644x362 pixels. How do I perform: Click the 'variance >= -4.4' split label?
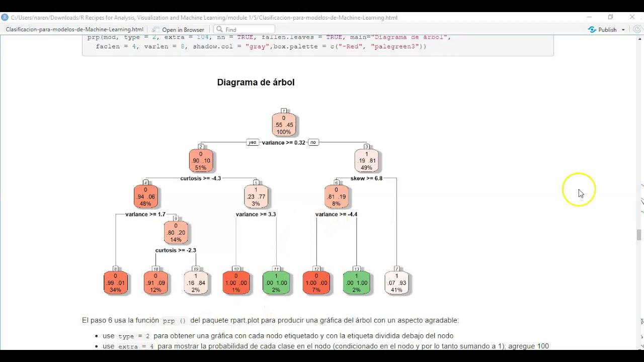(x=337, y=214)
